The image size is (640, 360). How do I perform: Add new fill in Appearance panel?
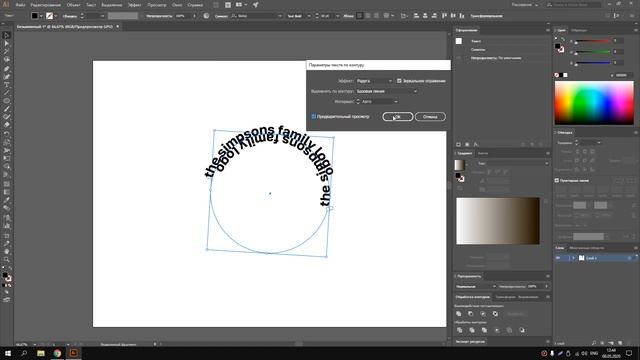point(467,144)
